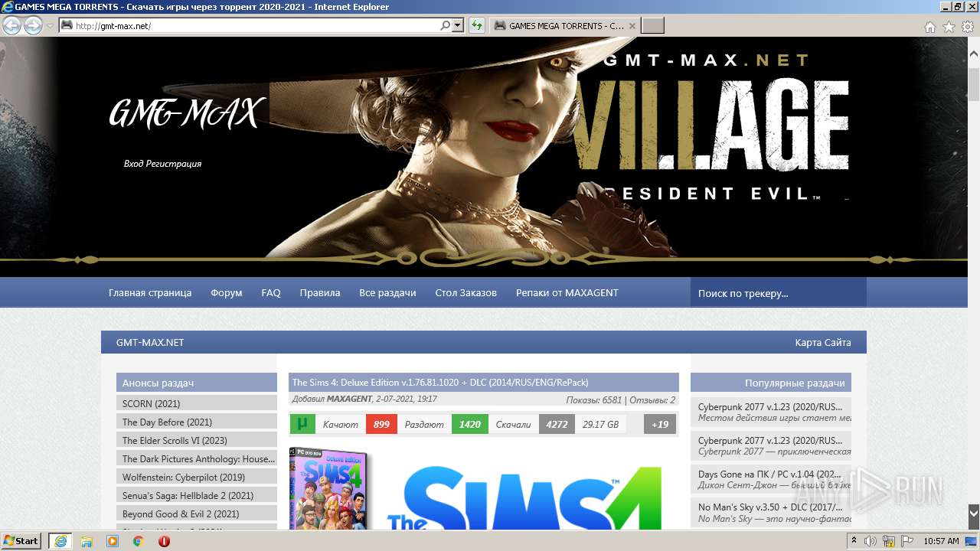Open the Tools gear icon
980x551 pixels.
click(968, 27)
